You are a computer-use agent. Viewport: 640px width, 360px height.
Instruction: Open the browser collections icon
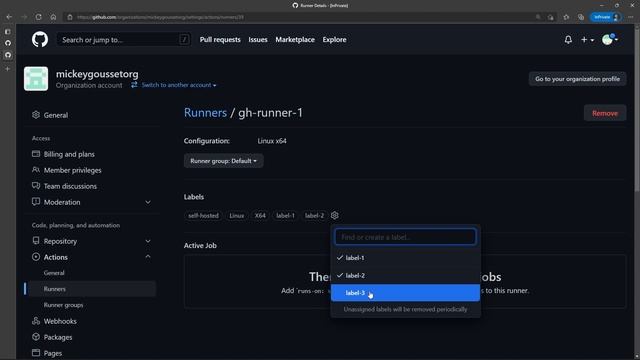coord(581,17)
